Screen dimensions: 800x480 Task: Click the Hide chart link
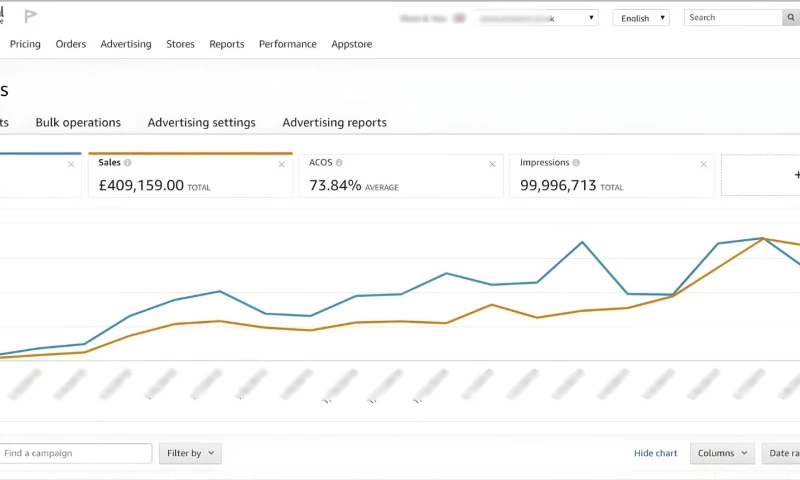[x=655, y=453]
